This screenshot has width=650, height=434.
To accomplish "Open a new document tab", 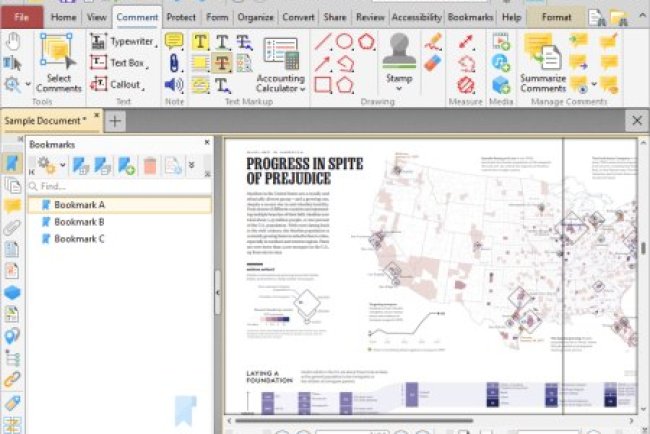I will (115, 121).
